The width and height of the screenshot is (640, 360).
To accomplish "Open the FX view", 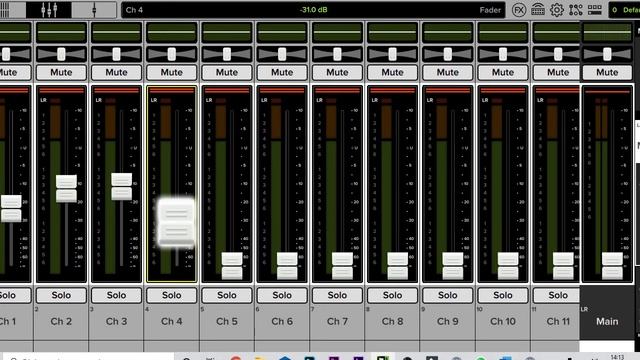I will tap(519, 10).
